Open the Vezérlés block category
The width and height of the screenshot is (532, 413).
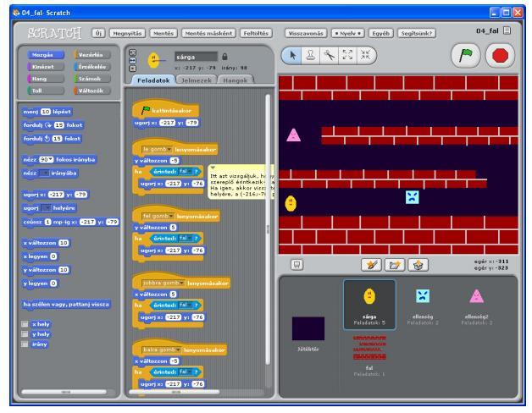pos(92,55)
